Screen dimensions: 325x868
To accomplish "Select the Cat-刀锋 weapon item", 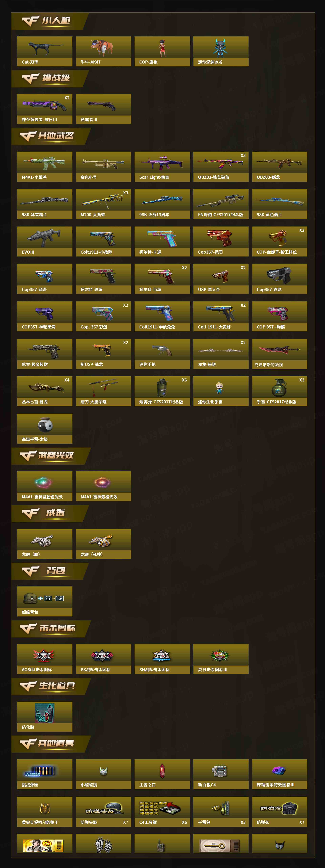I will point(45,51).
